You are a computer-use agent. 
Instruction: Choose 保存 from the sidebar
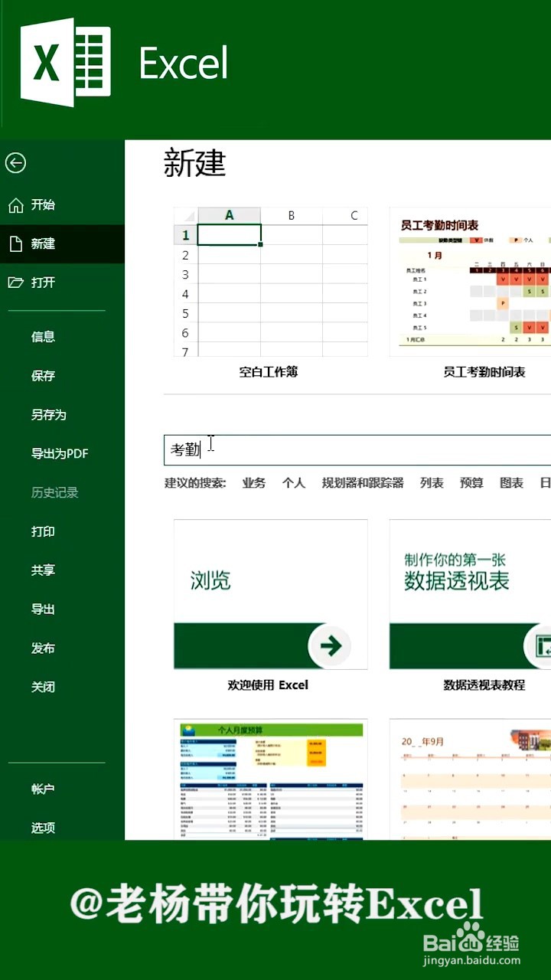43,375
